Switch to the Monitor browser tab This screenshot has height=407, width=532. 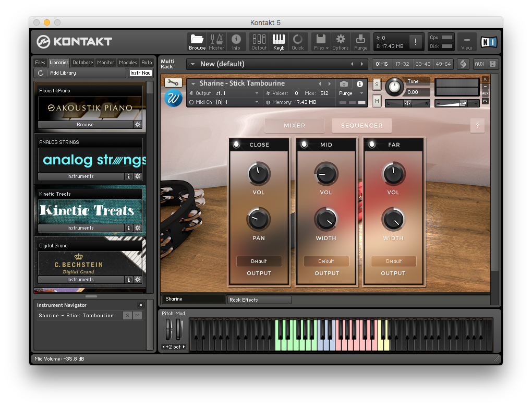point(105,63)
